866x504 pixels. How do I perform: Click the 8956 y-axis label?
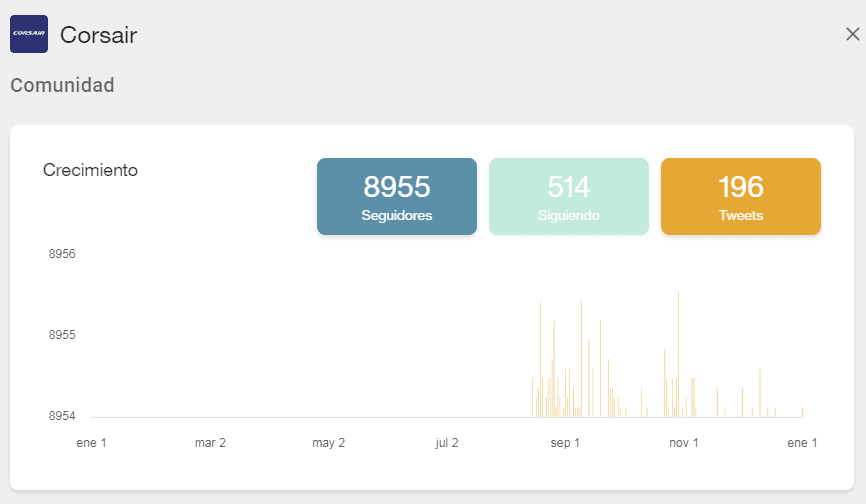[62, 254]
